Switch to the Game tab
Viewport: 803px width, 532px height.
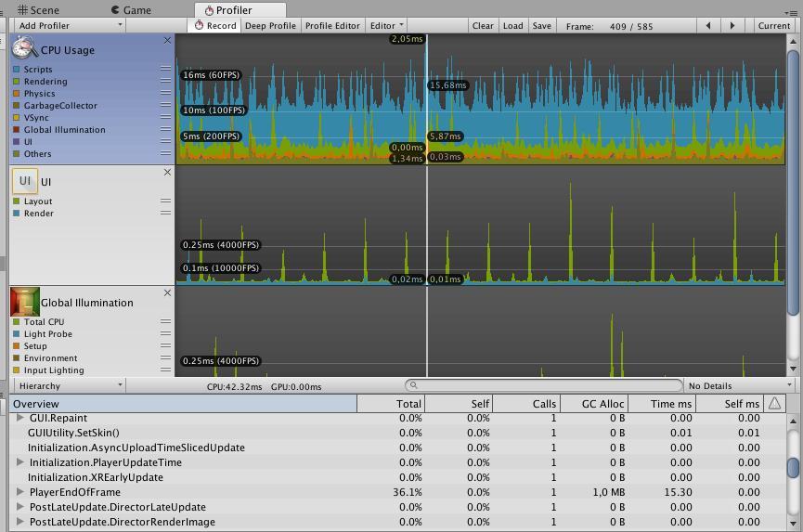(131, 9)
